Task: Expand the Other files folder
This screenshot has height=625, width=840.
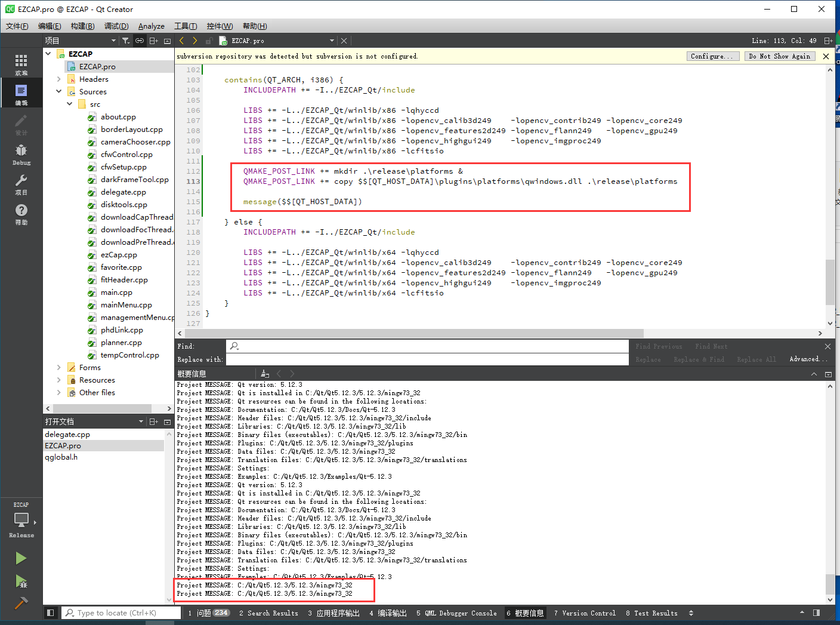Action: [58, 392]
